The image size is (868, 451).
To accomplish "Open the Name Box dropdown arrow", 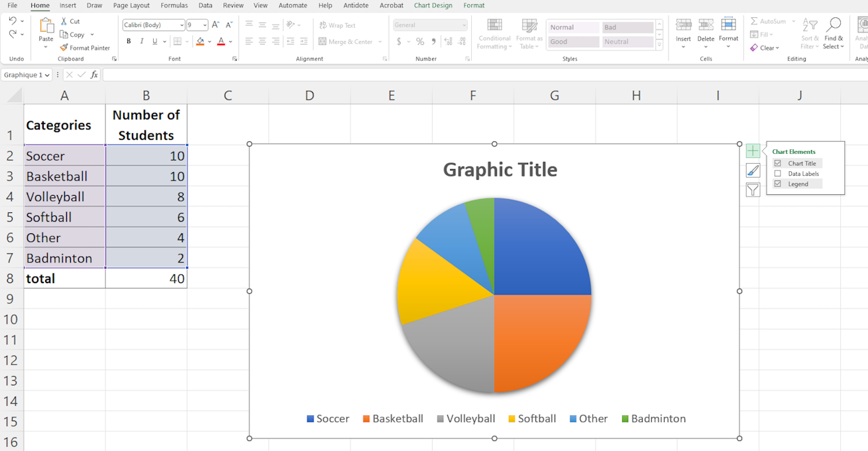I will tap(47, 75).
